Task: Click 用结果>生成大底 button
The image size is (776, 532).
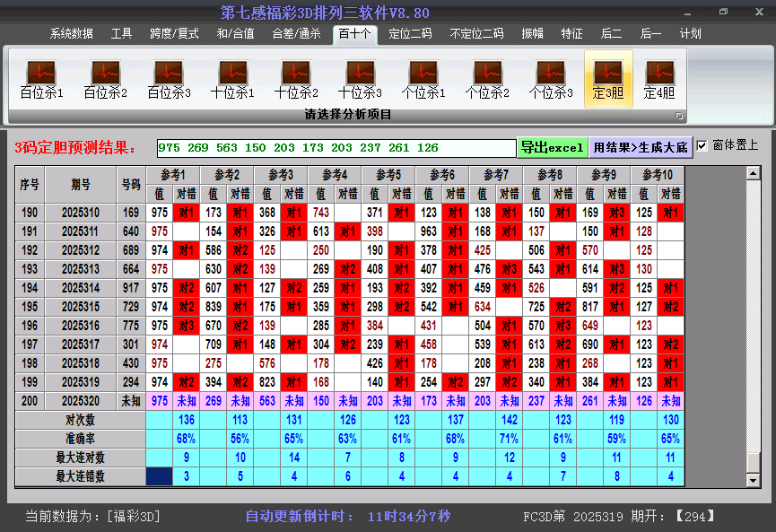Action: pyautogui.click(x=641, y=147)
